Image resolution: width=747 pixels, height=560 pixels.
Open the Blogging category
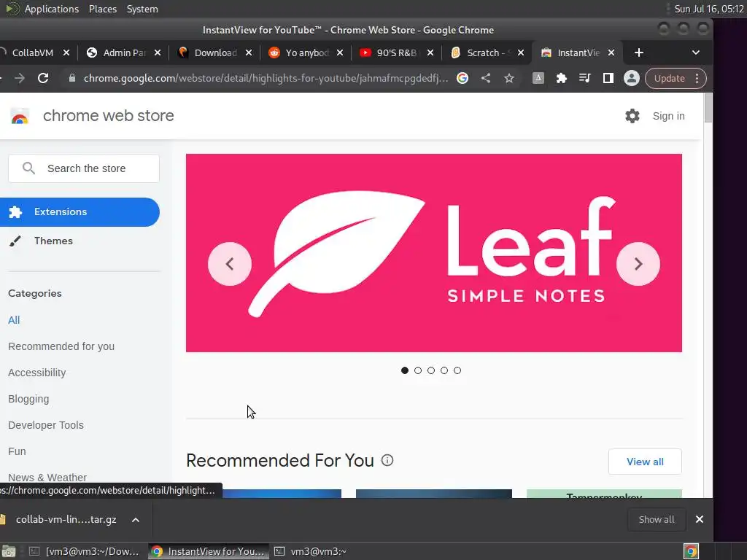click(28, 399)
